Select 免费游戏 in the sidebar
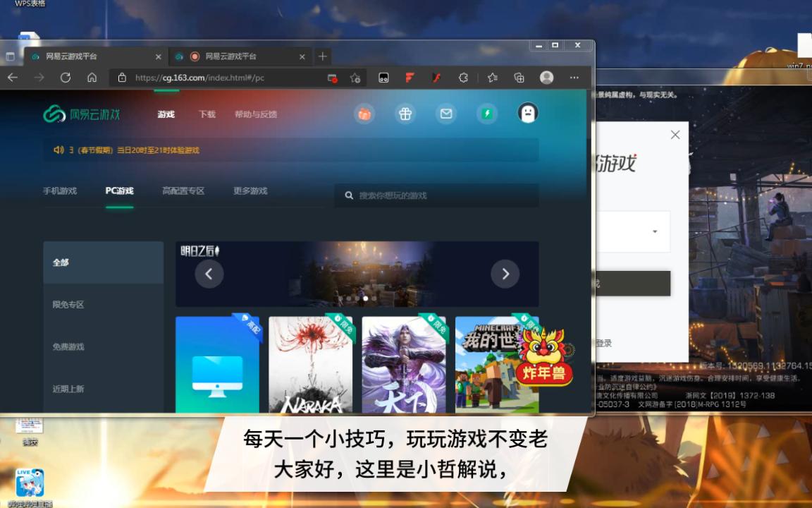 (70, 346)
